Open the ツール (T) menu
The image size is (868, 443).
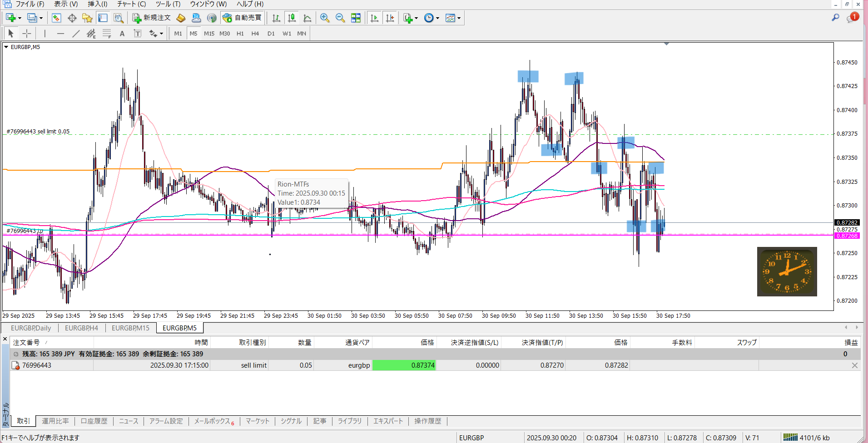(168, 4)
